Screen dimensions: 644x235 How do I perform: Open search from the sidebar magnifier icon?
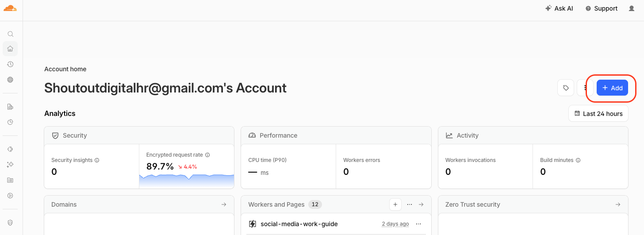[10, 34]
